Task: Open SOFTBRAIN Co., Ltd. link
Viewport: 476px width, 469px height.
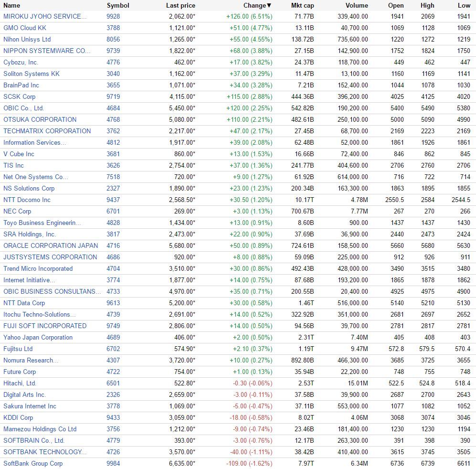Action: point(34,441)
